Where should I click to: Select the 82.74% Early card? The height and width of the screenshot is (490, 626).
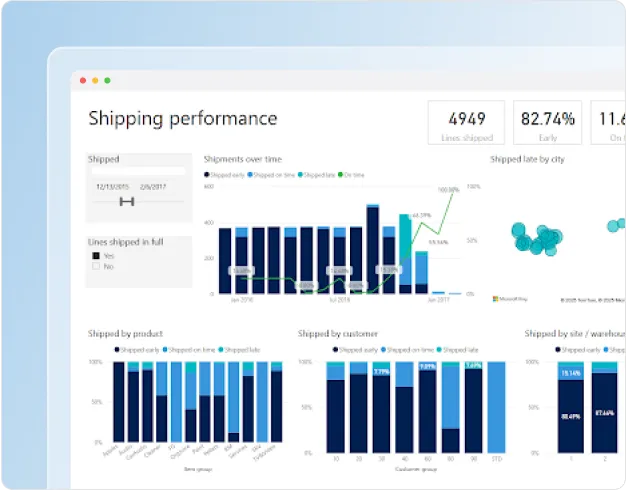[x=547, y=123]
